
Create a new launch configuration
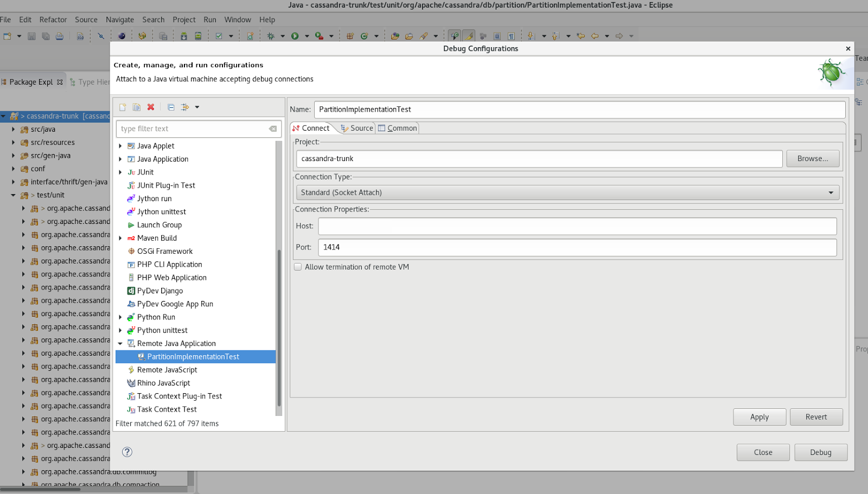pos(122,107)
